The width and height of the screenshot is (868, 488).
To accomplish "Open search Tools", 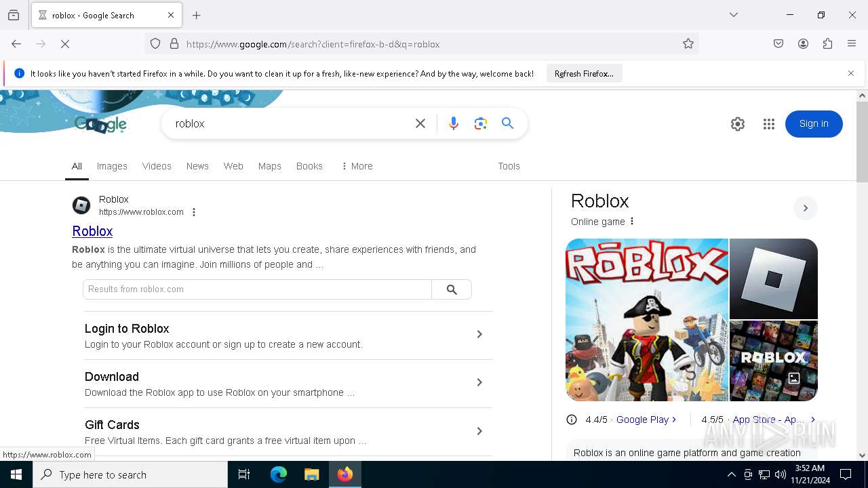I will [509, 166].
